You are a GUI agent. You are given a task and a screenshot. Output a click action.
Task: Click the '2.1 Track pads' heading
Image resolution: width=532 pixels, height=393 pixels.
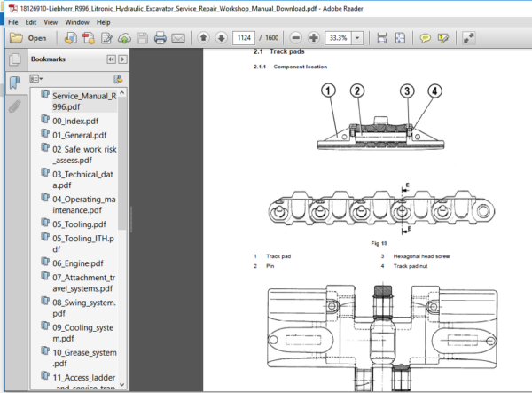(279, 51)
